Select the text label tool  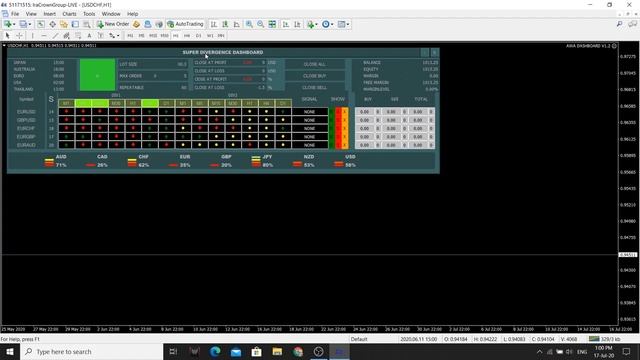click(x=100, y=36)
